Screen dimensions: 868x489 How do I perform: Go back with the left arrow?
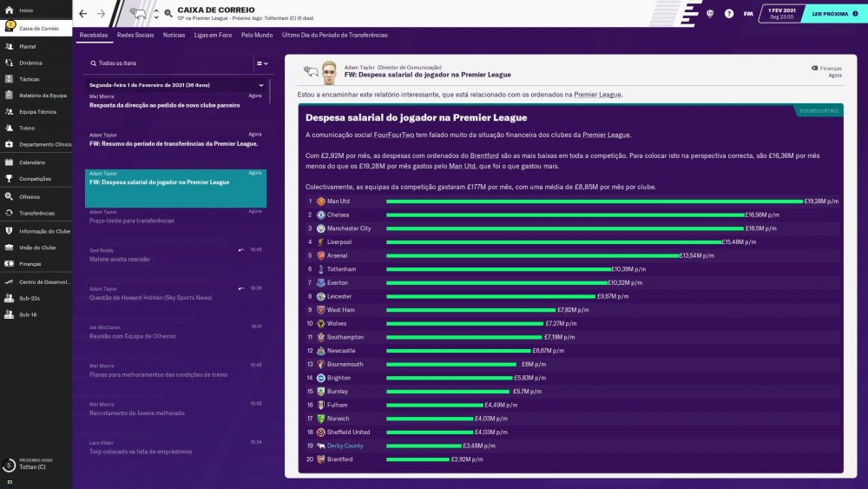tap(83, 13)
